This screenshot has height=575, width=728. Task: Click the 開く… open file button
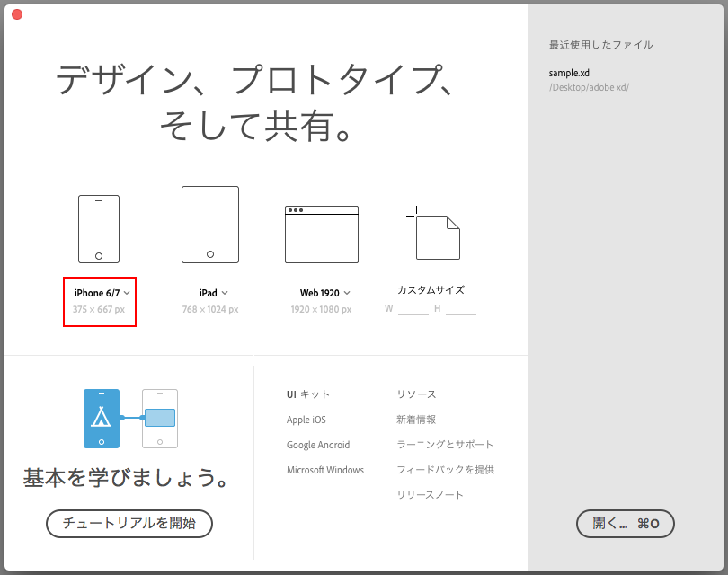(x=626, y=524)
